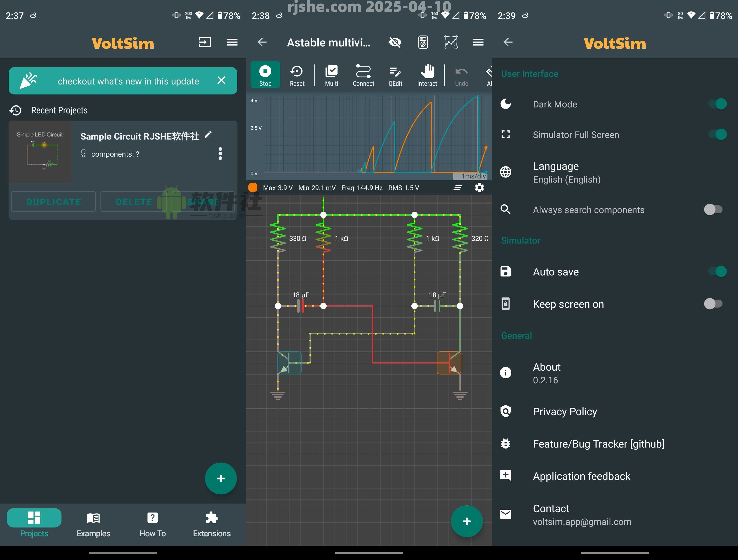Toggle Simulator Full Screen switch
Screen dimensions: 738x560
(x=717, y=134)
